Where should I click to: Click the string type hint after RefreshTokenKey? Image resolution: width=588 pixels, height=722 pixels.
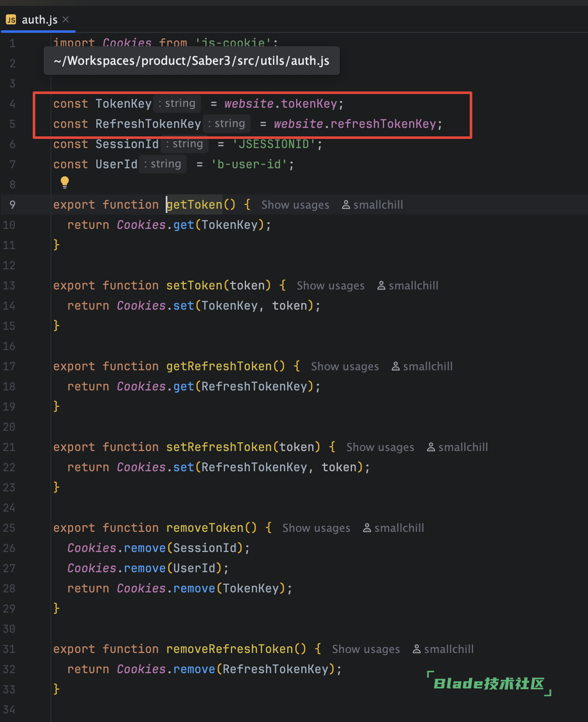point(227,124)
